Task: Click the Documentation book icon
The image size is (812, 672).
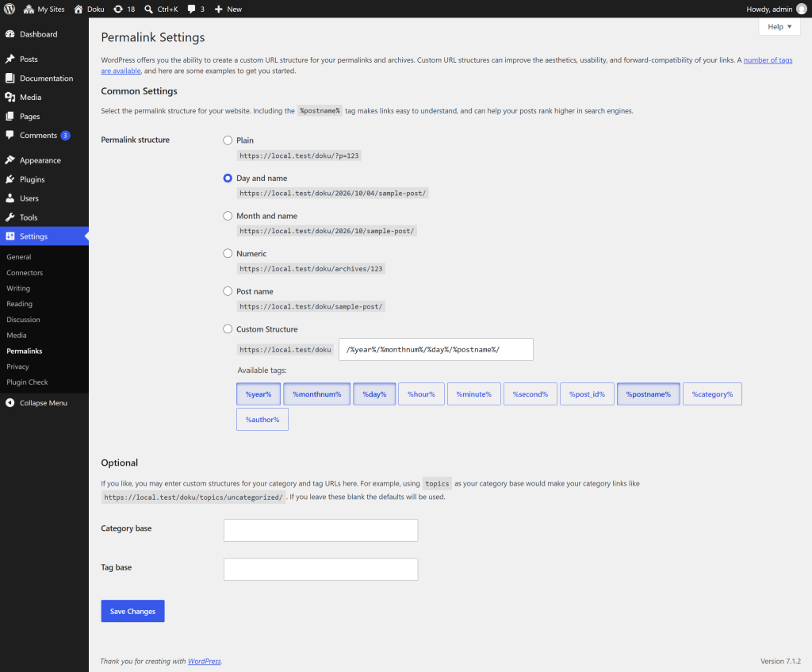Action: click(10, 79)
